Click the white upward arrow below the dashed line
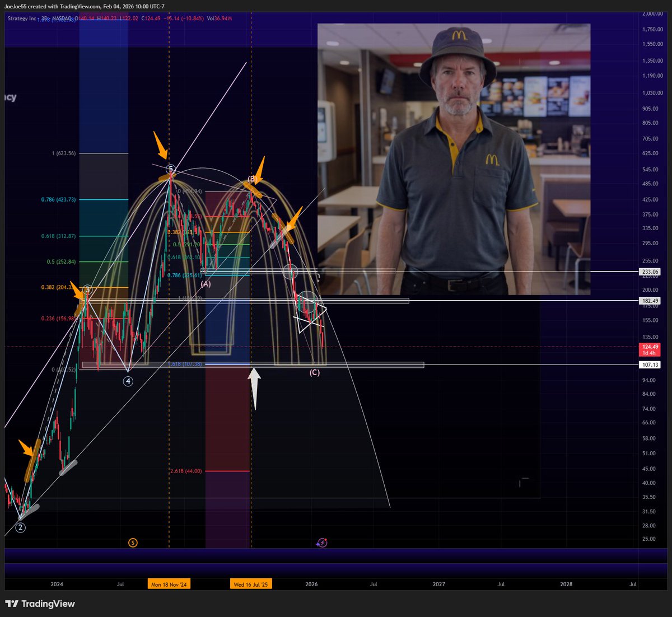 [255, 389]
